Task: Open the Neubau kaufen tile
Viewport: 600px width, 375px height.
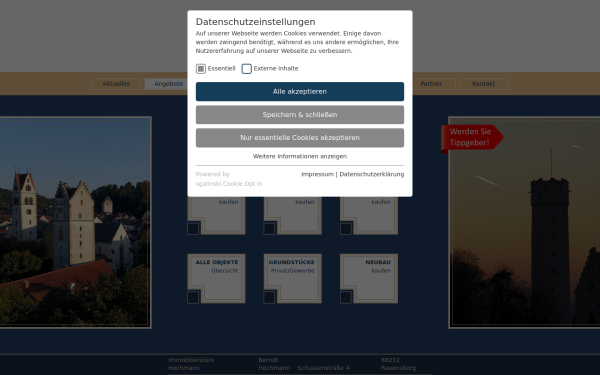Action: [x=369, y=279]
